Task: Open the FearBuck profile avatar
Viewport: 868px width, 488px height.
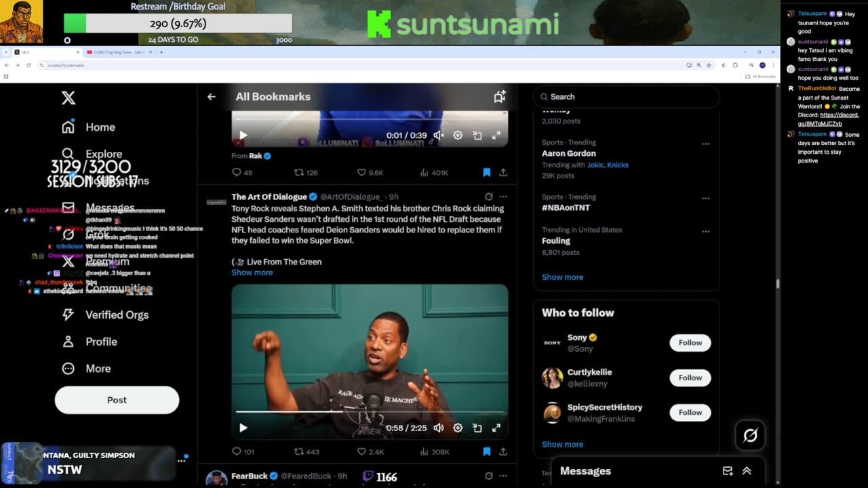Action: pyautogui.click(x=216, y=479)
